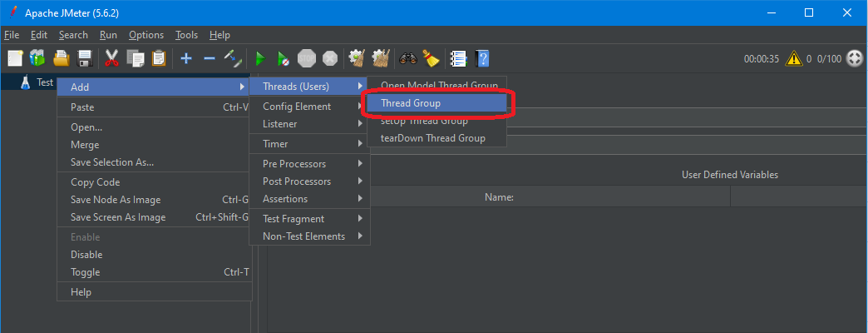868x333 pixels.
Task: Open the Help menu in menu bar
Action: [x=219, y=35]
